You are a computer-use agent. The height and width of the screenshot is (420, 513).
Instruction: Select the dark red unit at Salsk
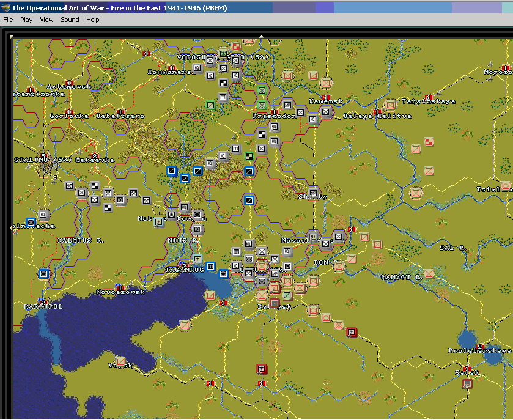click(468, 384)
